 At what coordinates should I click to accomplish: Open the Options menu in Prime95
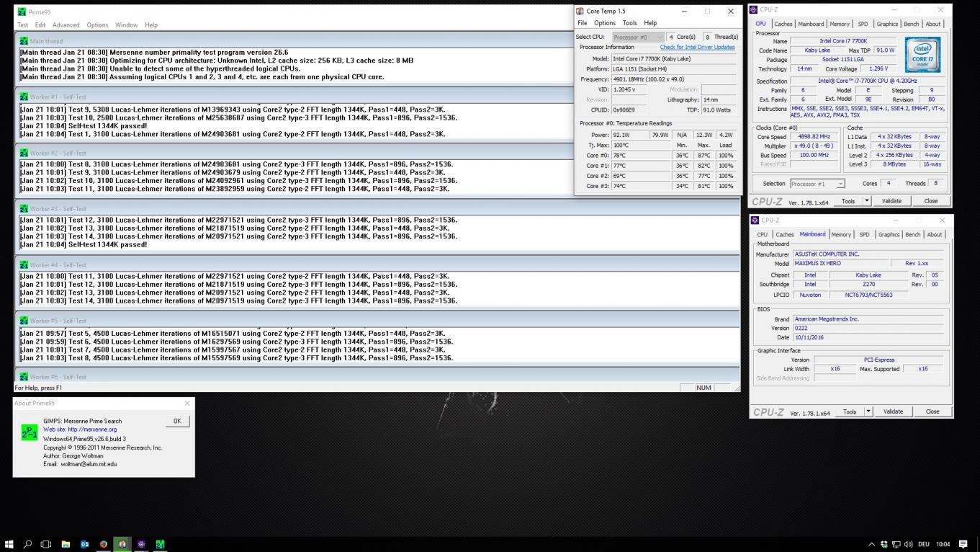click(x=97, y=25)
